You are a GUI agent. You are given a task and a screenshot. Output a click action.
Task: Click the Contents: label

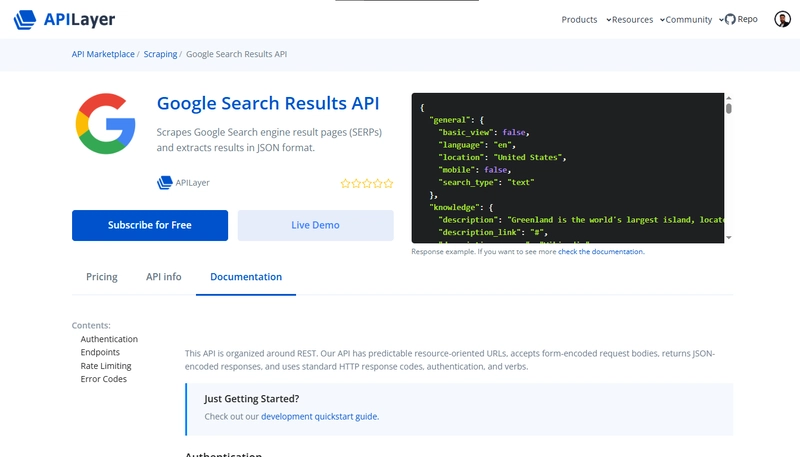coord(91,325)
